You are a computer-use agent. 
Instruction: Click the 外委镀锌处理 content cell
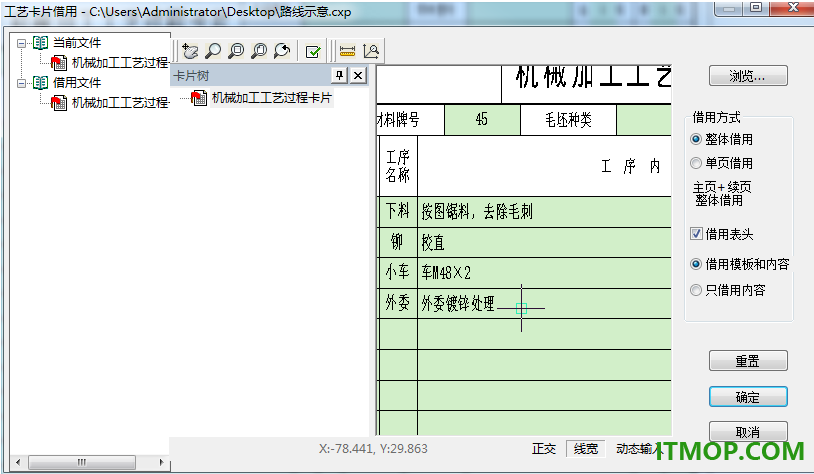point(545,303)
